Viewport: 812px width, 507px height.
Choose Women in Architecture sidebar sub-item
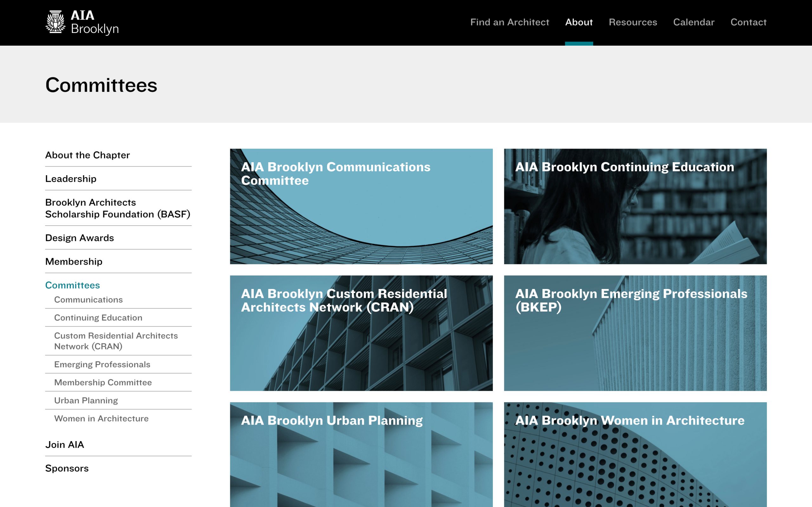(x=101, y=419)
